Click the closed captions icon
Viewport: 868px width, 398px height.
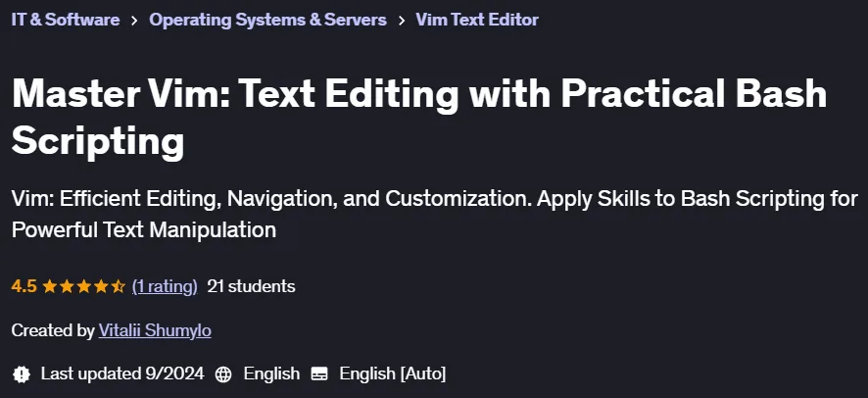click(319, 374)
